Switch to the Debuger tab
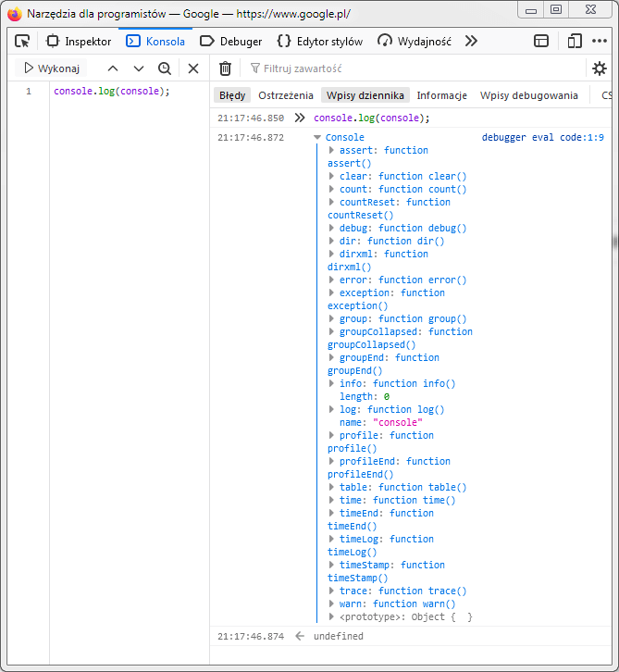 click(x=231, y=41)
